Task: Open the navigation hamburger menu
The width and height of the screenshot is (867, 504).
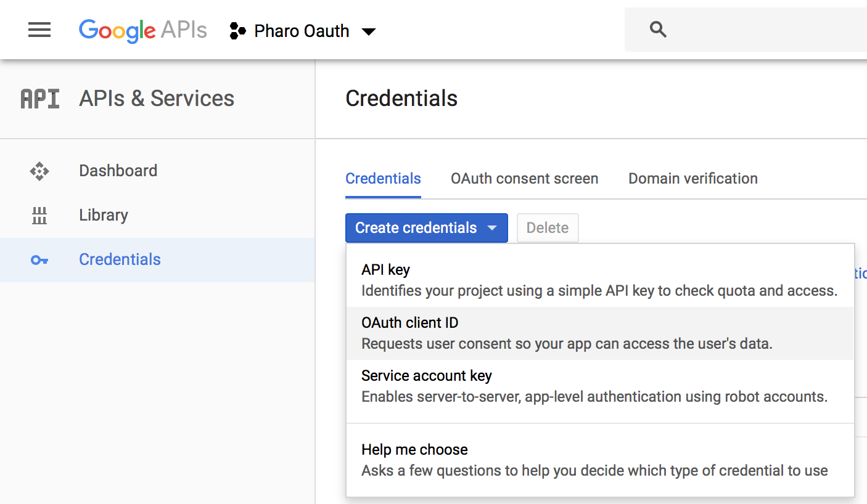Action: pos(39,30)
